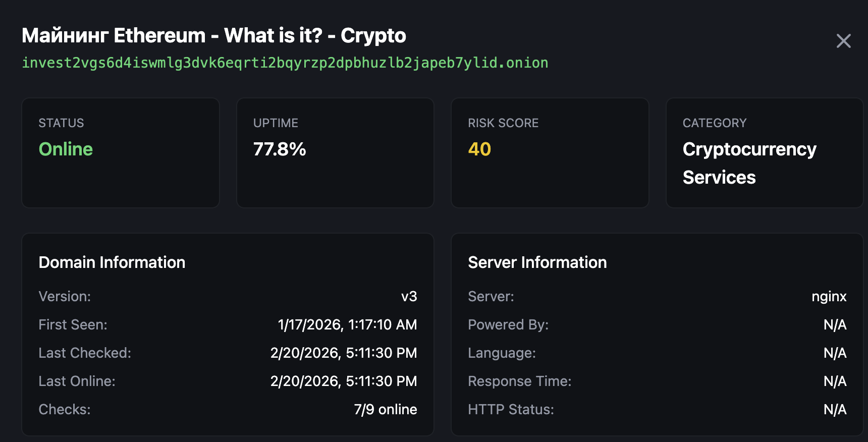Click the UPTIME card label
Screen dimensions: 868x442
[x=276, y=123]
